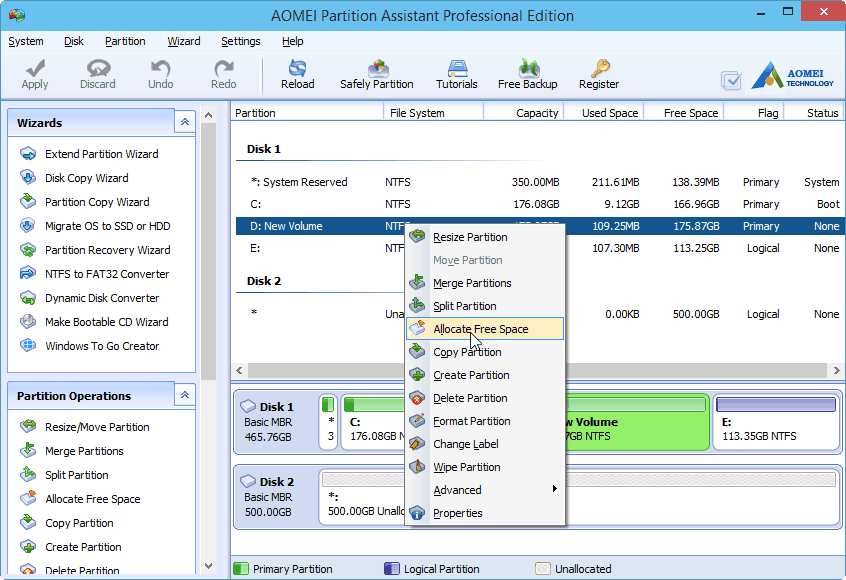The width and height of the screenshot is (846, 580).
Task: Select Create Partition in the context menu
Action: (x=485, y=376)
